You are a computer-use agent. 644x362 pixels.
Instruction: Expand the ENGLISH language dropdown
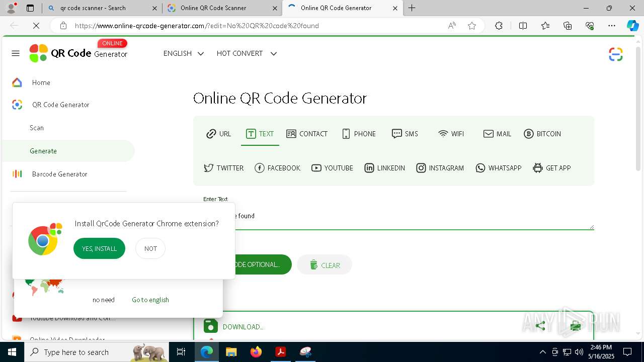(x=184, y=53)
